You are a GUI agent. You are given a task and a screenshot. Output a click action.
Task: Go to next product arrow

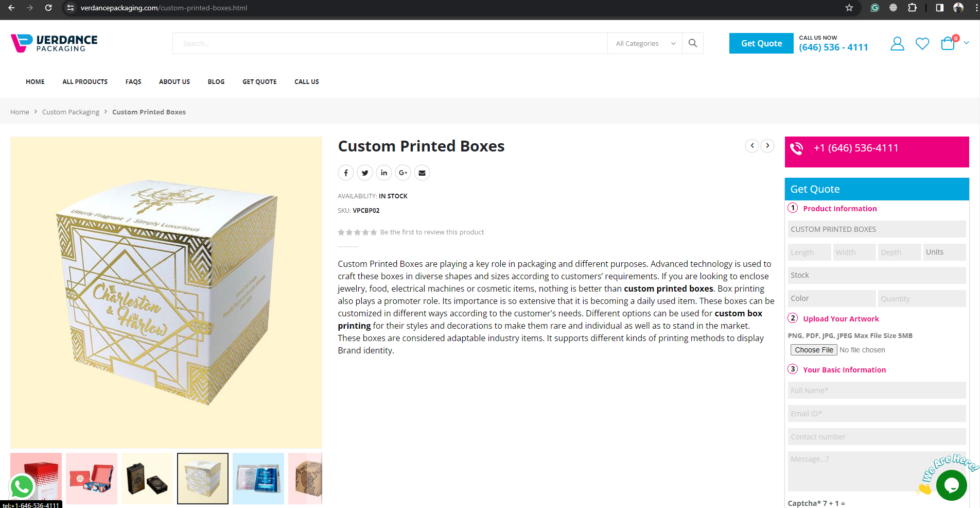click(x=767, y=146)
